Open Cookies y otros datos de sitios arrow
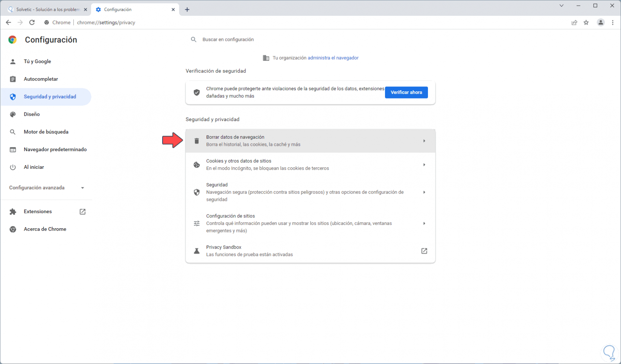This screenshot has width=621, height=364. point(424,165)
